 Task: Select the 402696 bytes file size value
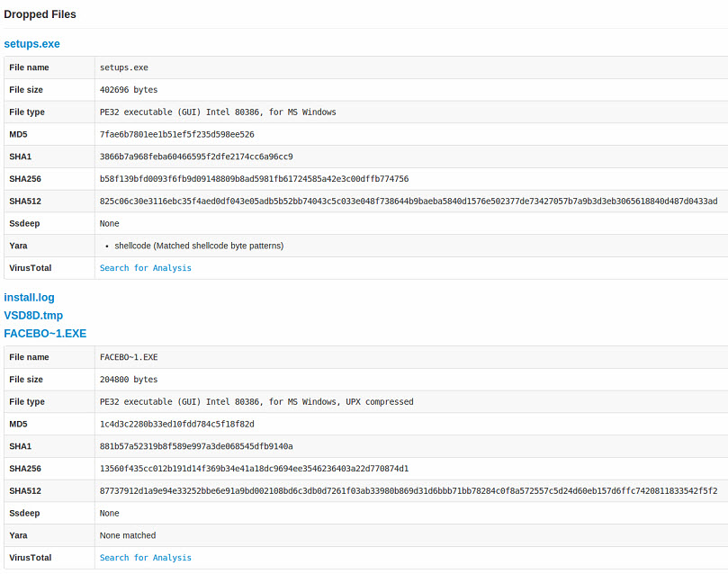click(129, 90)
